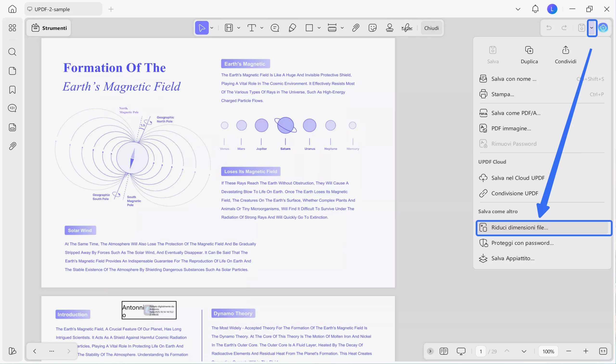Click the page number input field

(x=481, y=351)
